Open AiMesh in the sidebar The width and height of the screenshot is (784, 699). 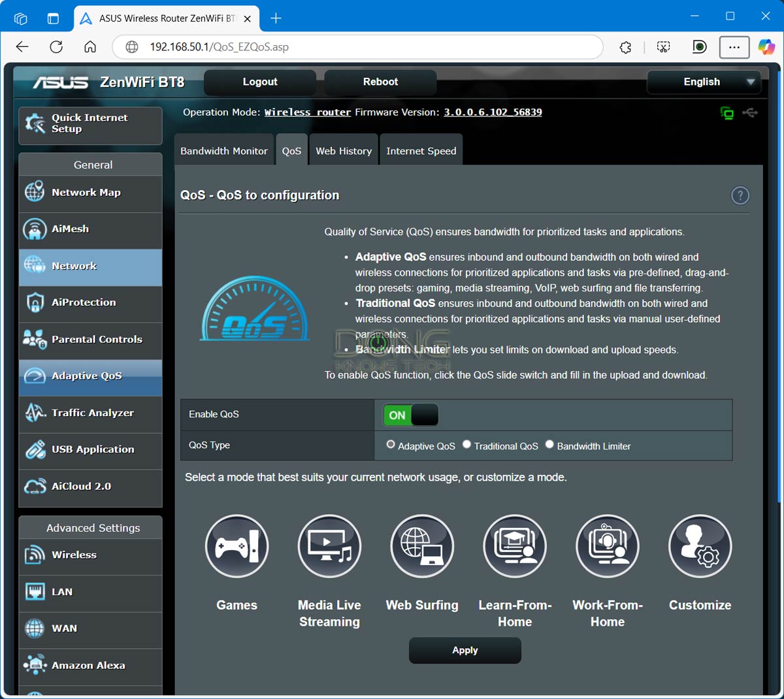click(90, 230)
